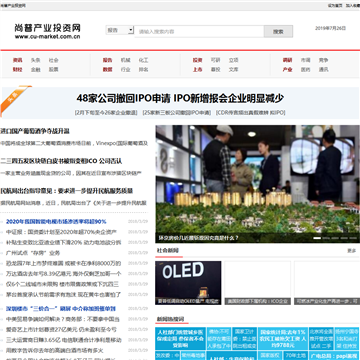
Task: Open the 财经 navigation category
Action: click(x=17, y=70)
